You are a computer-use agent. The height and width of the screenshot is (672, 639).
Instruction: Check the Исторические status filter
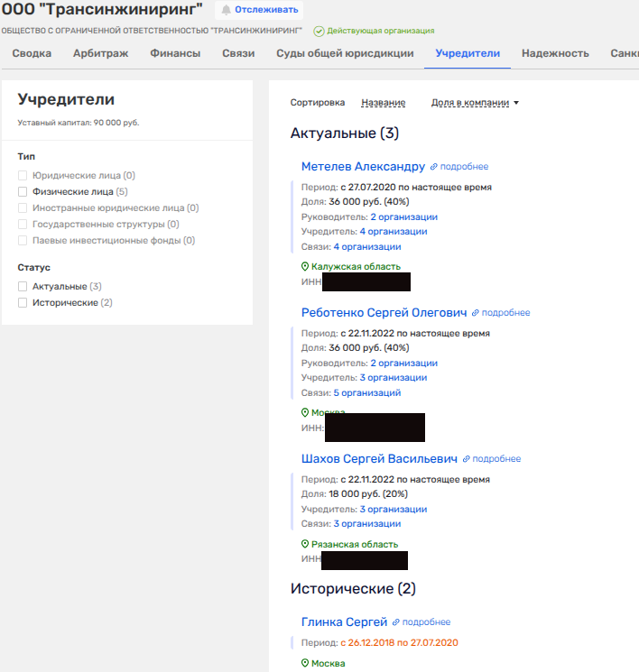(x=23, y=303)
